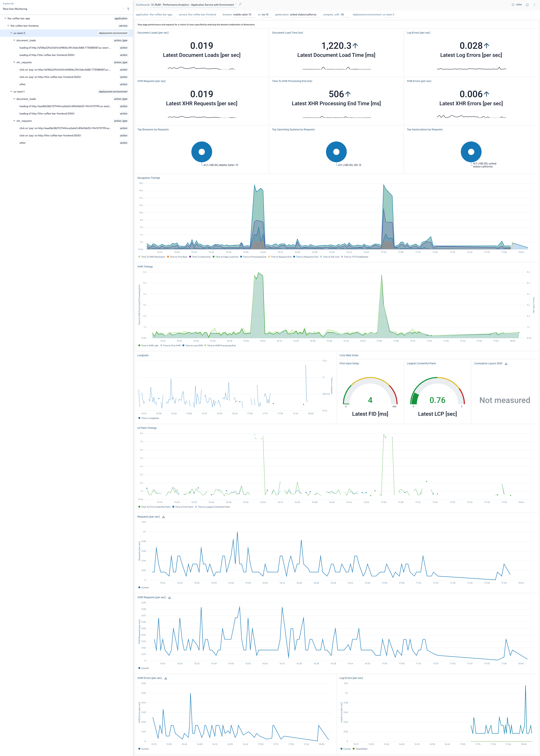Open the dashboard title dropdown chevron

click(x=236, y=5)
